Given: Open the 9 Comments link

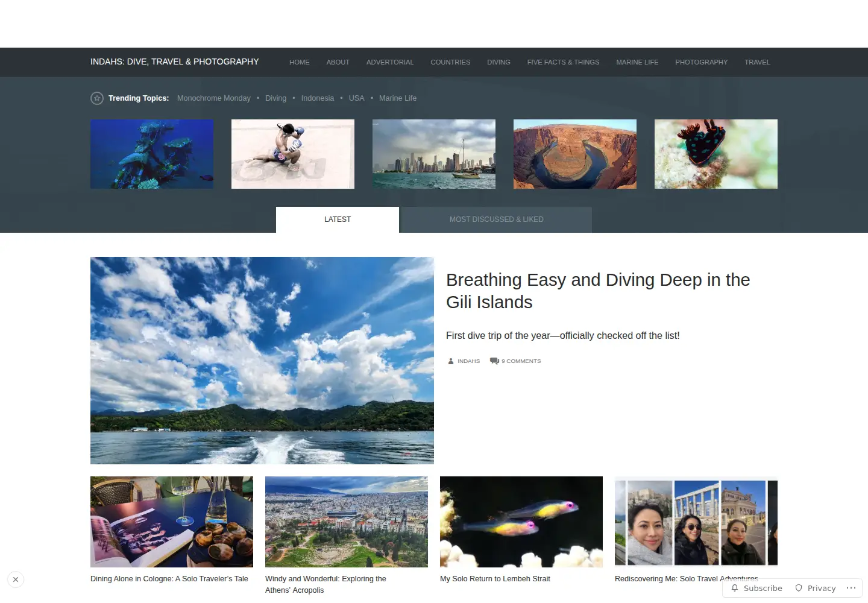Looking at the screenshot, I should (521, 361).
